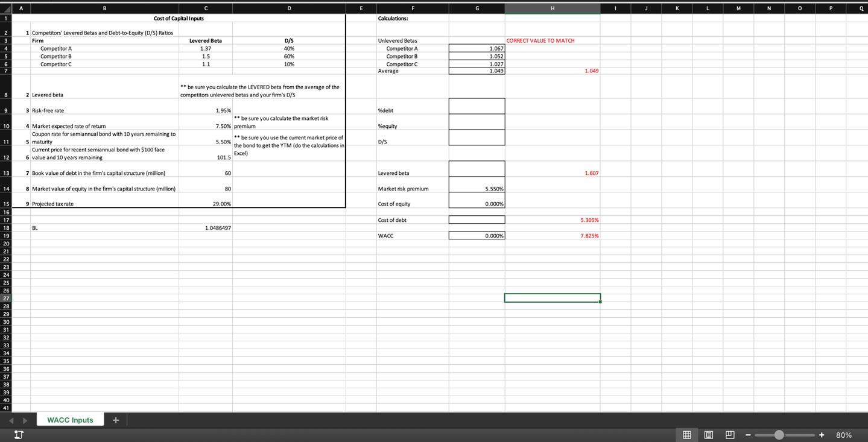This screenshot has width=868, height=442.
Task: Select the WACC 0.000% result cell
Action: tap(477, 236)
